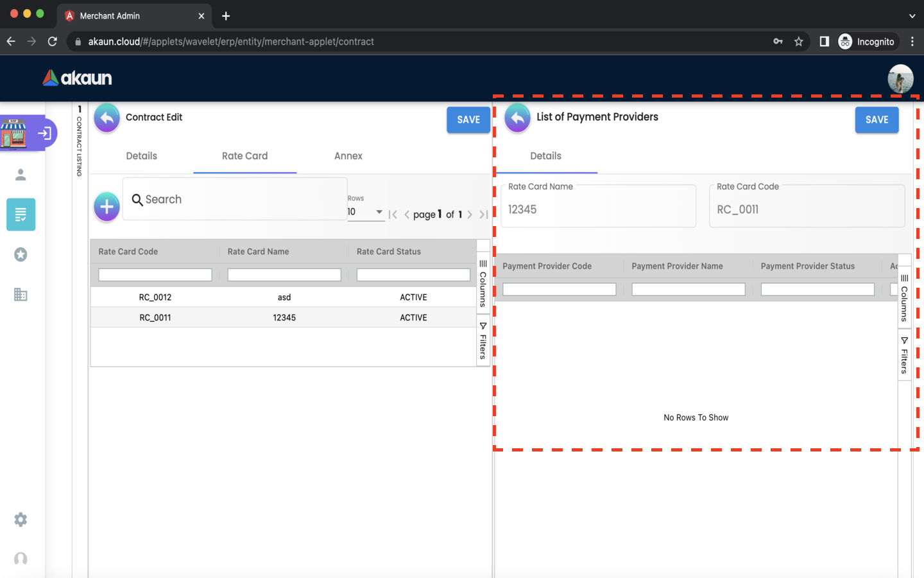Click SAVE button in Contract Edit panel

tap(468, 120)
